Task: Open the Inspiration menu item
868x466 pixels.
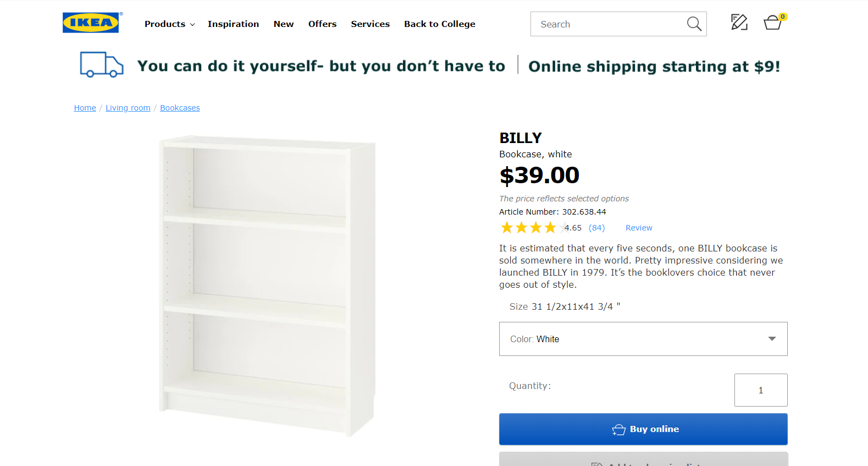Action: point(233,24)
